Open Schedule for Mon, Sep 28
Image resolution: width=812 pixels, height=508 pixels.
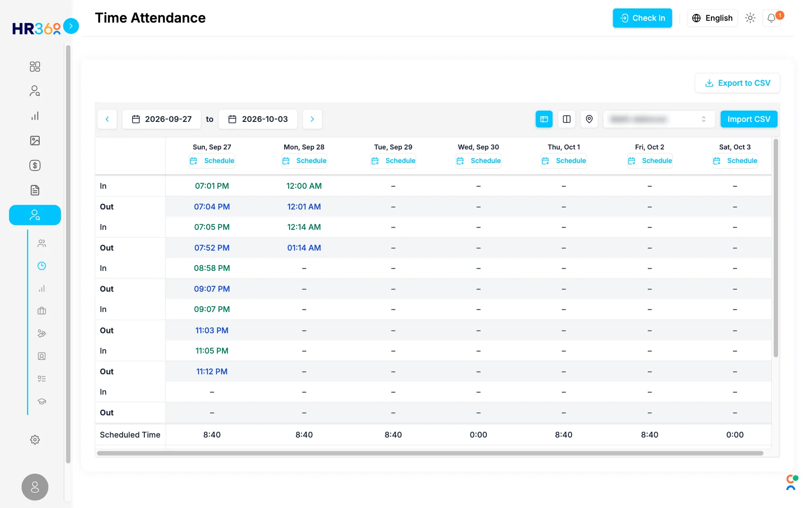[304, 161]
